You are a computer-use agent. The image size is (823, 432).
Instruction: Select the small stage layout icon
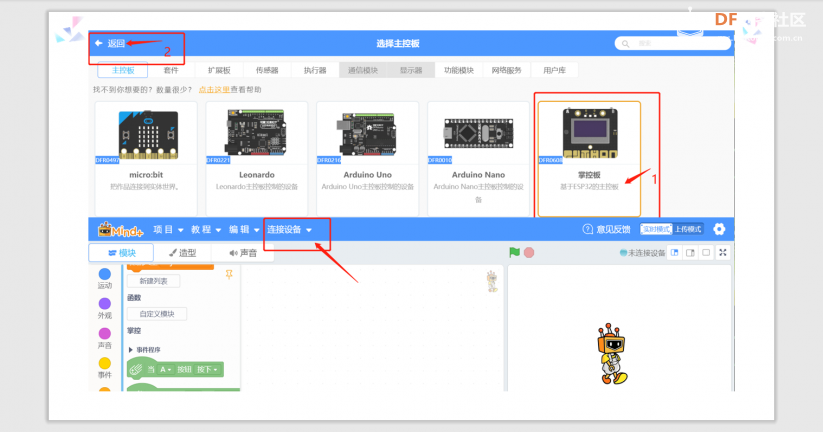point(675,252)
